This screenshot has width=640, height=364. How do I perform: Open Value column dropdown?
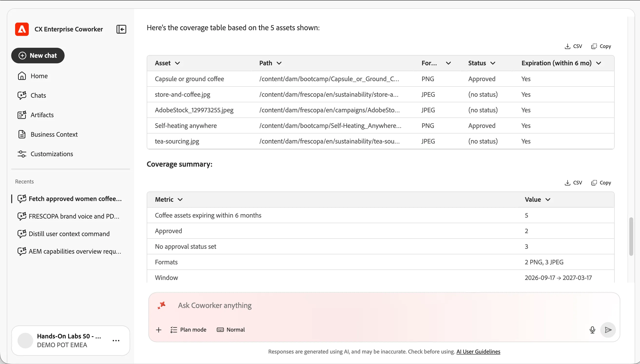(548, 200)
